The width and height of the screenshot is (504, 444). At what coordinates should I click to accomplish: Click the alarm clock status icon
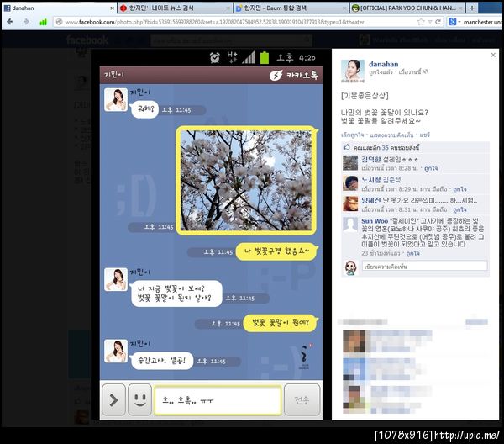[x=215, y=58]
